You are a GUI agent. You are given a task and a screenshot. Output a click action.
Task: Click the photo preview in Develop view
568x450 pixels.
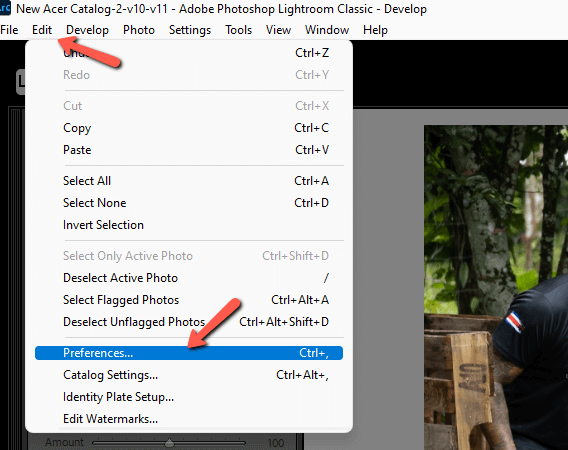point(496,287)
